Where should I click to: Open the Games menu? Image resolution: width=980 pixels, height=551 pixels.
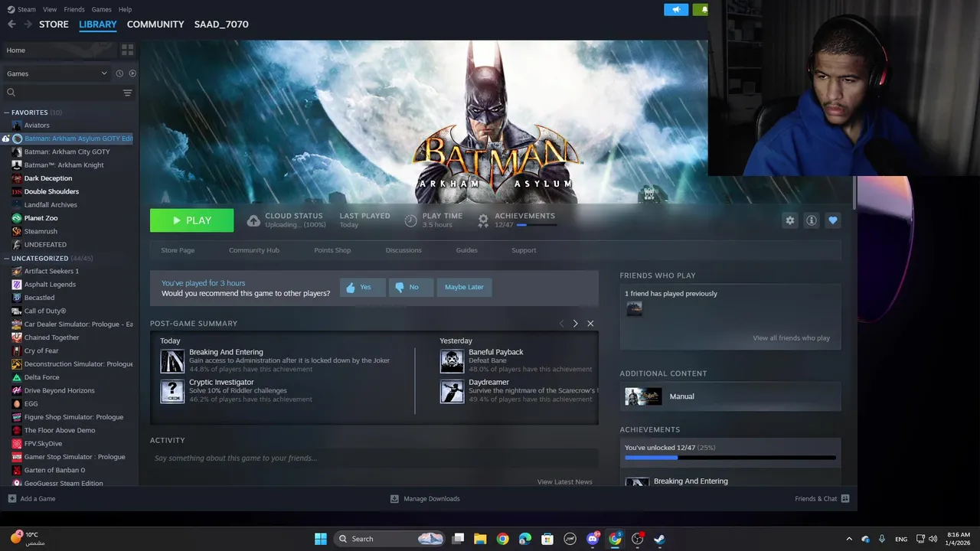(x=101, y=9)
